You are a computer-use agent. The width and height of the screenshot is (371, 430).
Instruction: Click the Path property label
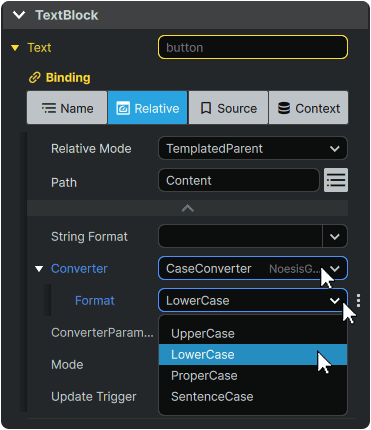(x=64, y=183)
